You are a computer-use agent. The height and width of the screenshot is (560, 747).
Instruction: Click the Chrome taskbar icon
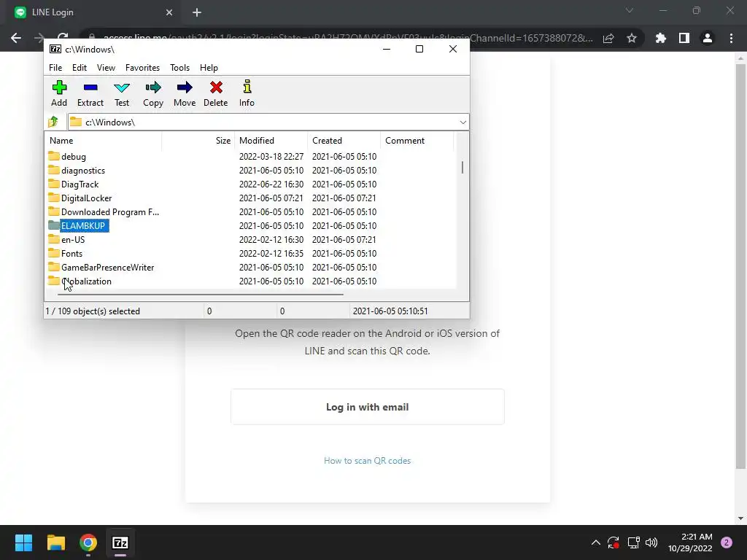(x=88, y=542)
